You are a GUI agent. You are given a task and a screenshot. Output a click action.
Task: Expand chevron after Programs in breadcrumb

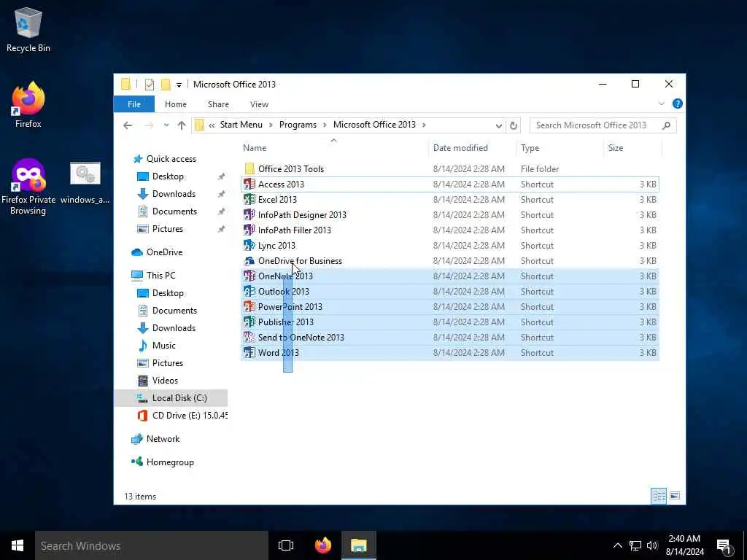point(325,125)
